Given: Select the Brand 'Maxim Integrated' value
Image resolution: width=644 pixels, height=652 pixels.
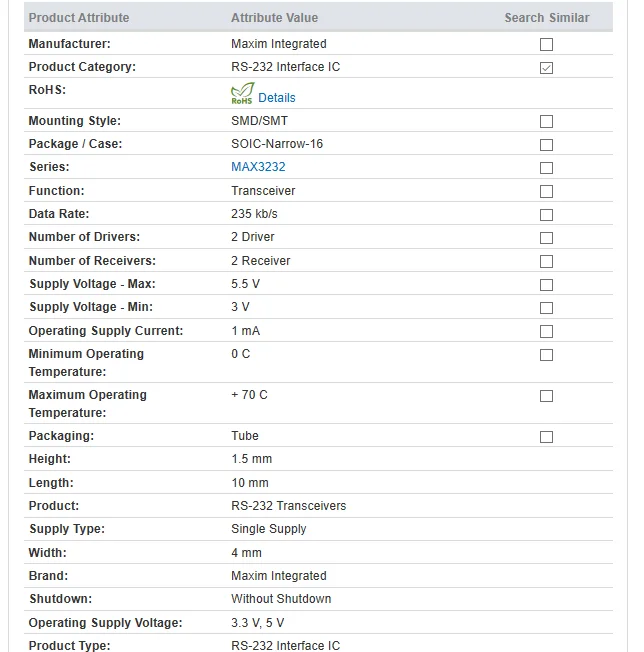Looking at the screenshot, I should (279, 575).
